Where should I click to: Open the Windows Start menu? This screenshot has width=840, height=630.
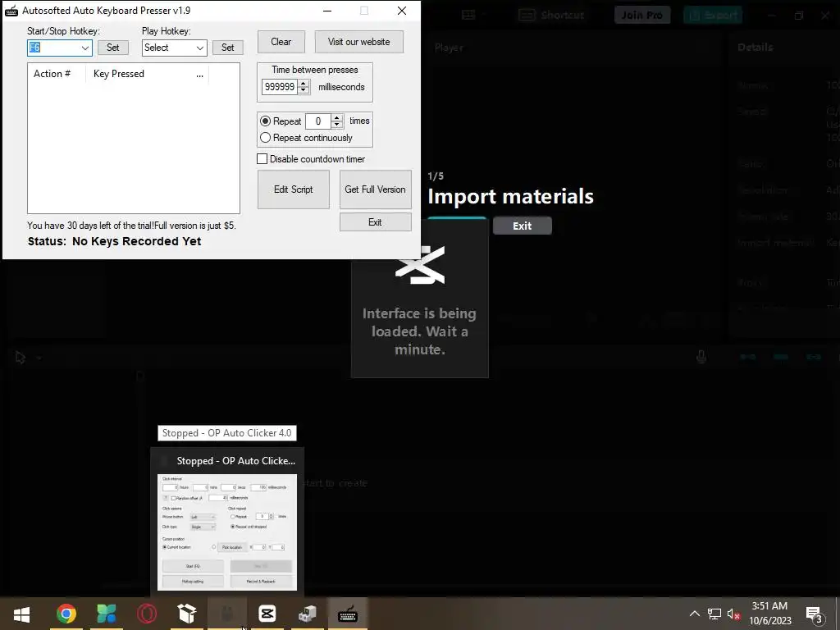coord(21,614)
